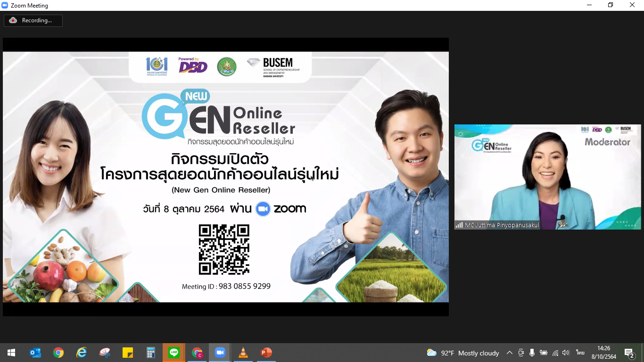Open the weather widget showing 92°F
This screenshot has height=362, width=644.
point(462,353)
